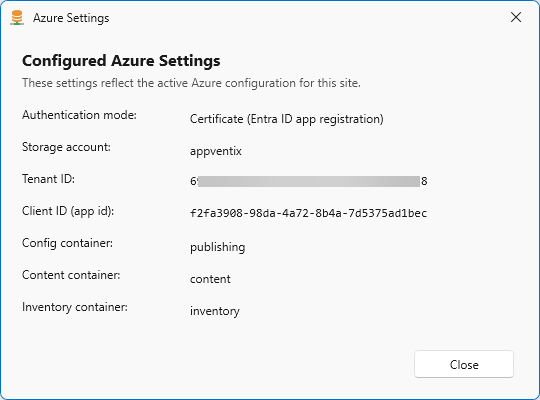
Task: Click the Authentication mode label
Action: coord(79,115)
